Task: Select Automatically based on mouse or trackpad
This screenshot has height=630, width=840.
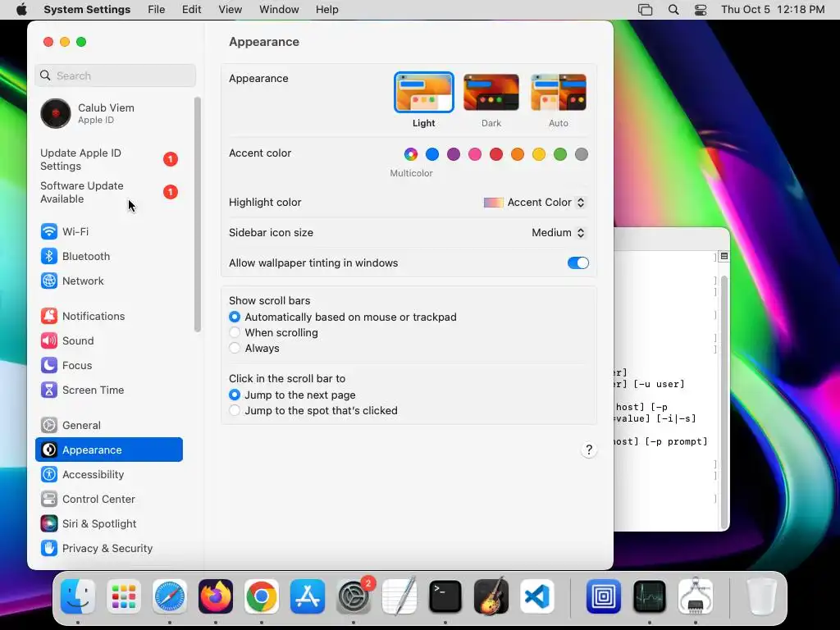Action: coord(235,317)
